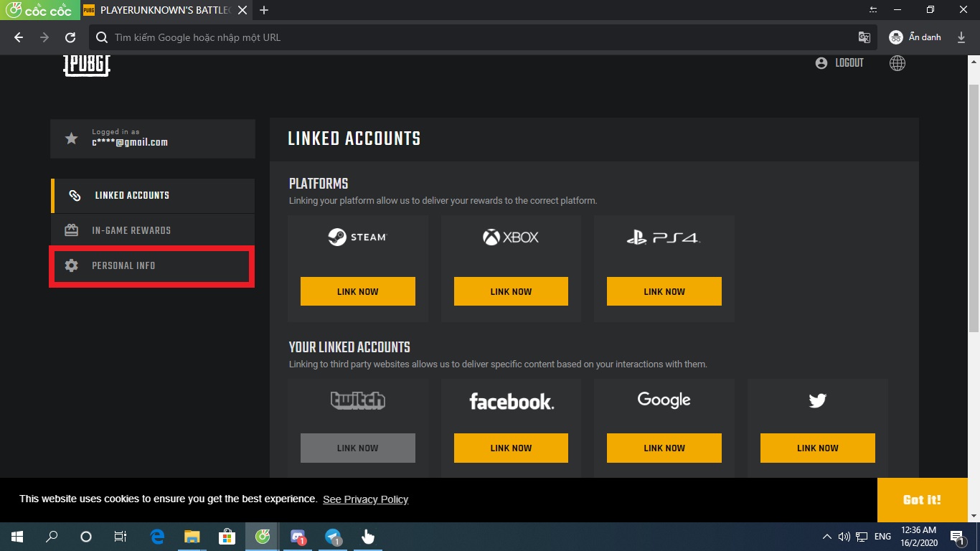Open Microsoft Store from the taskbar

pos(227,537)
